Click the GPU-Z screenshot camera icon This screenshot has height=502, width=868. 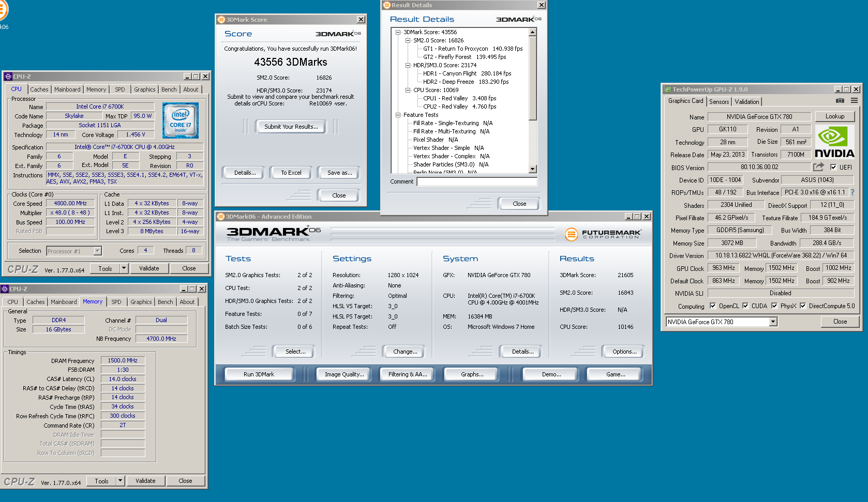point(840,101)
